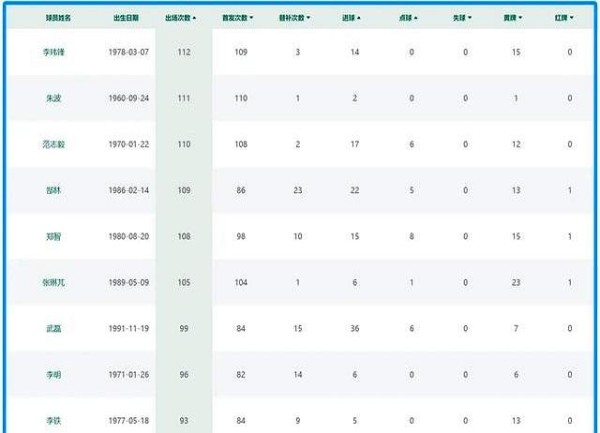
Task: Click the appearances value 96
Action: [x=184, y=374]
